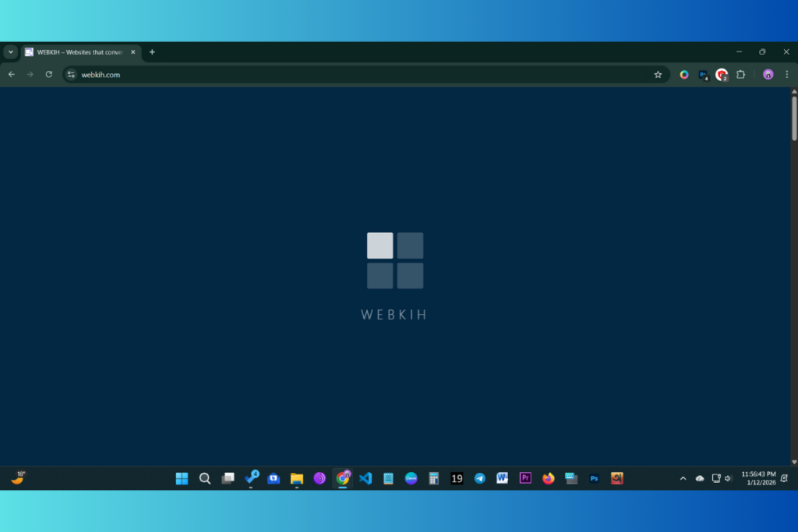Open the Extensions puzzle icon

[740, 75]
